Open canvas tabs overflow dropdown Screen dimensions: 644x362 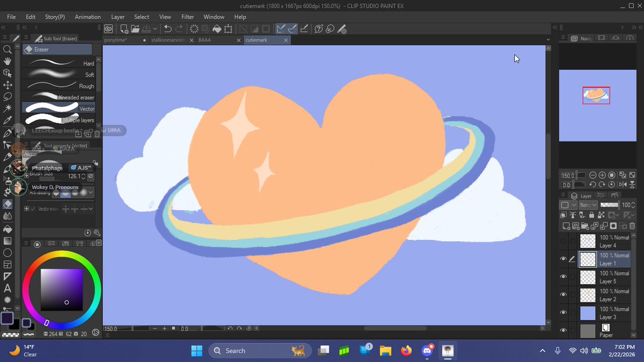(548, 40)
